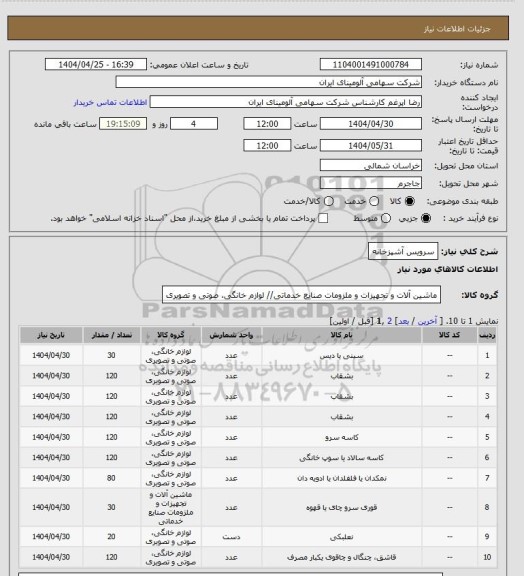This screenshot has height=576, width=524.
Task: Open the اطلاعات تماس خریدار link
Action: click(x=110, y=102)
